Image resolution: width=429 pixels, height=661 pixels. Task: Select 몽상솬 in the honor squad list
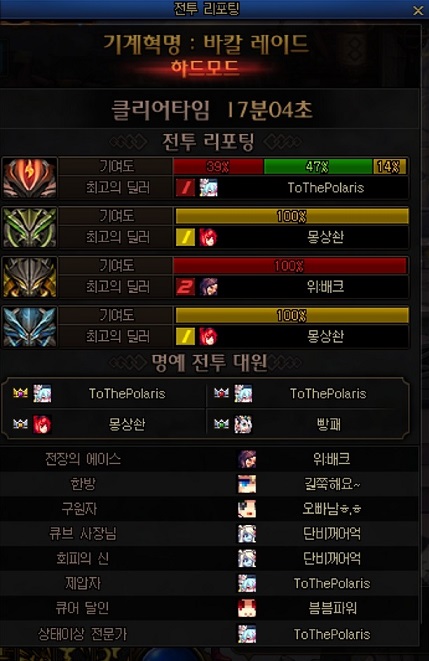click(x=127, y=424)
